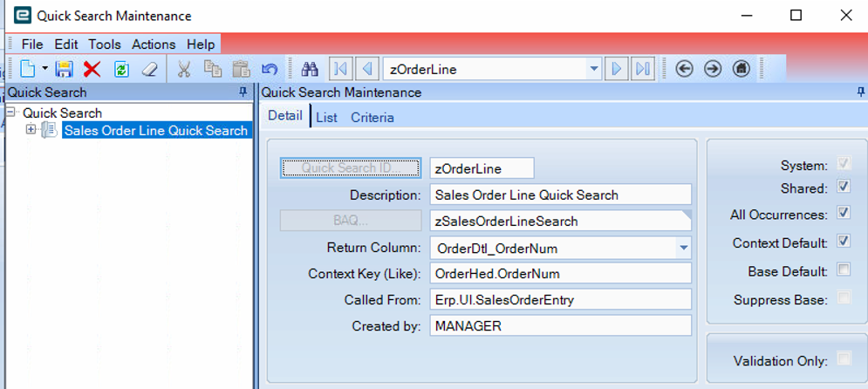The height and width of the screenshot is (389, 868).
Task: Uncheck the Shared checkbox
Action: click(x=844, y=186)
